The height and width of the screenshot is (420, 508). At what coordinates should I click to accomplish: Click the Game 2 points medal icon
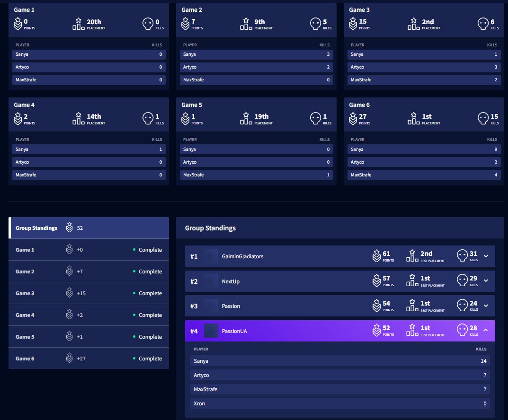click(185, 24)
